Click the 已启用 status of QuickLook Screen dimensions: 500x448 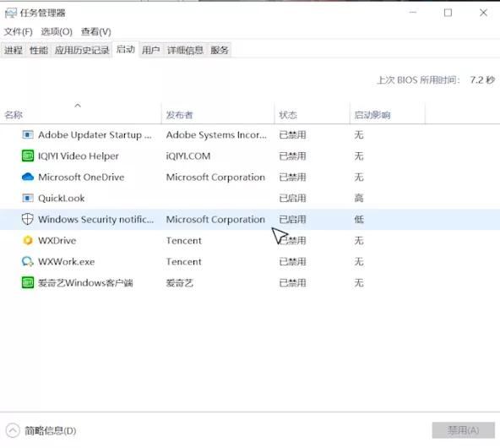coord(292,198)
